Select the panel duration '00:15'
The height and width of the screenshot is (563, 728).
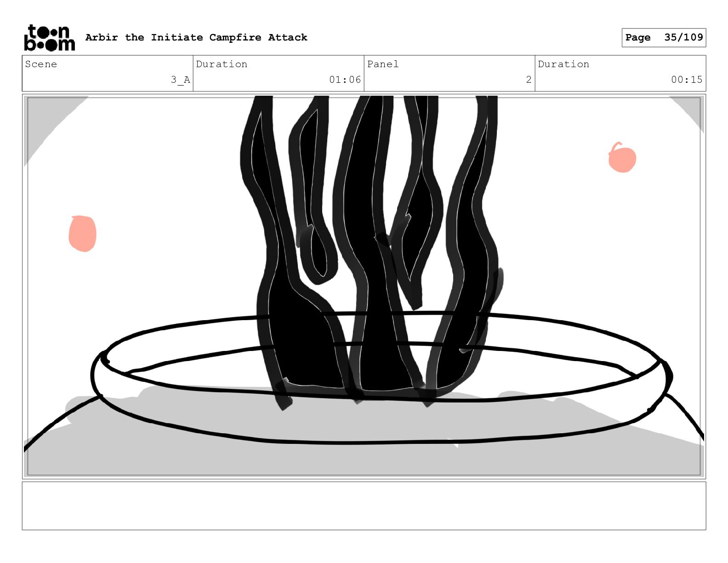687,80
